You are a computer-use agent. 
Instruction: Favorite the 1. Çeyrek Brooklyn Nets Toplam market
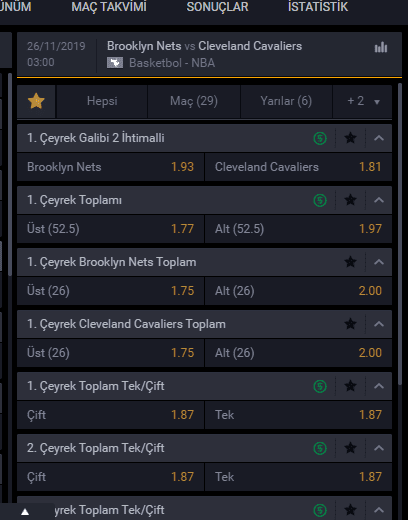coord(350,262)
